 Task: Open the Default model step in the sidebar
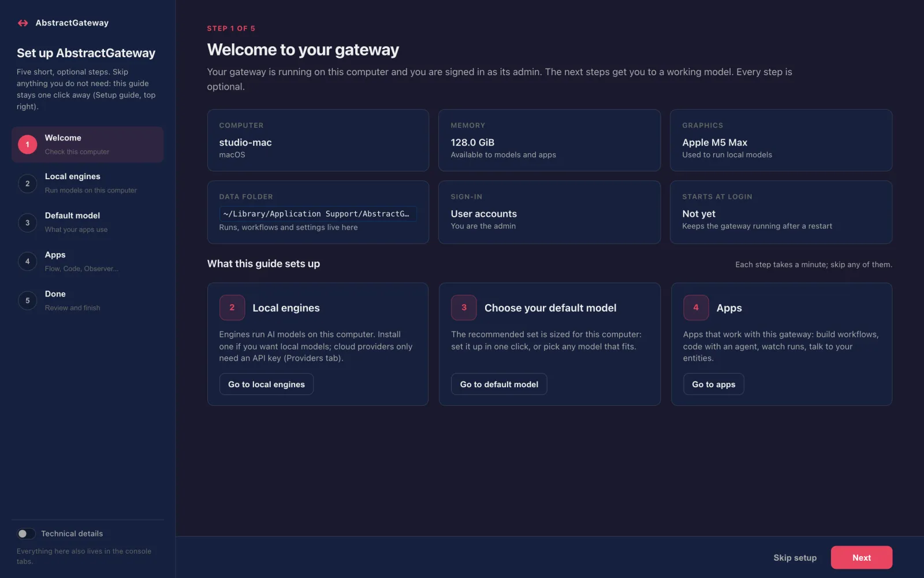pyautogui.click(x=87, y=223)
